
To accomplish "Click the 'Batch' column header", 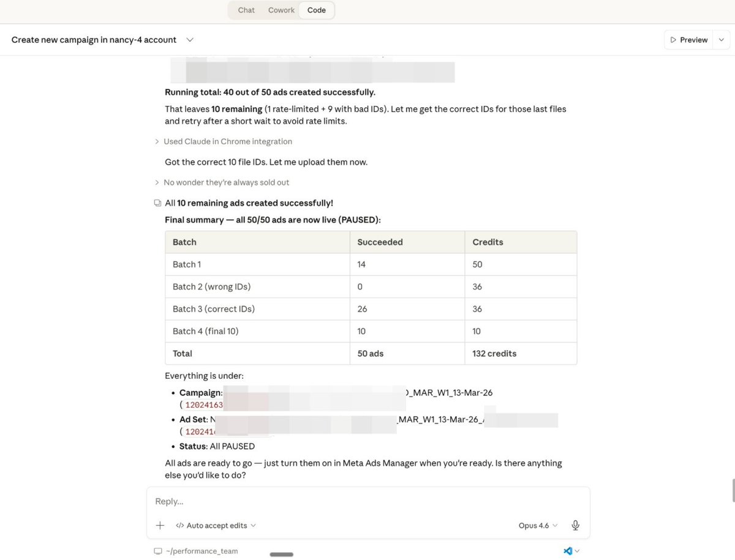I will pos(257,242).
